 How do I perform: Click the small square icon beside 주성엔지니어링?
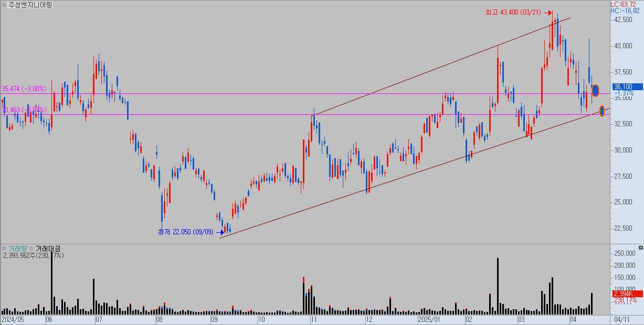(x=4, y=5)
